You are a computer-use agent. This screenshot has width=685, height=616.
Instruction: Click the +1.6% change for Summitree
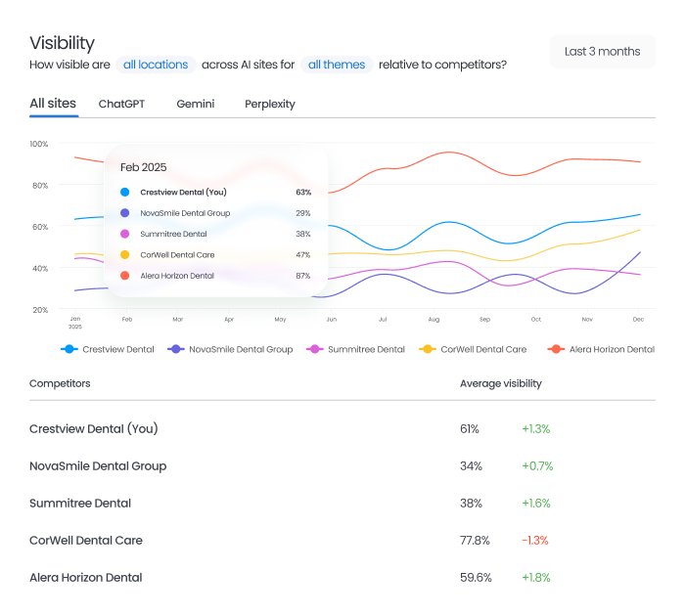pos(536,503)
